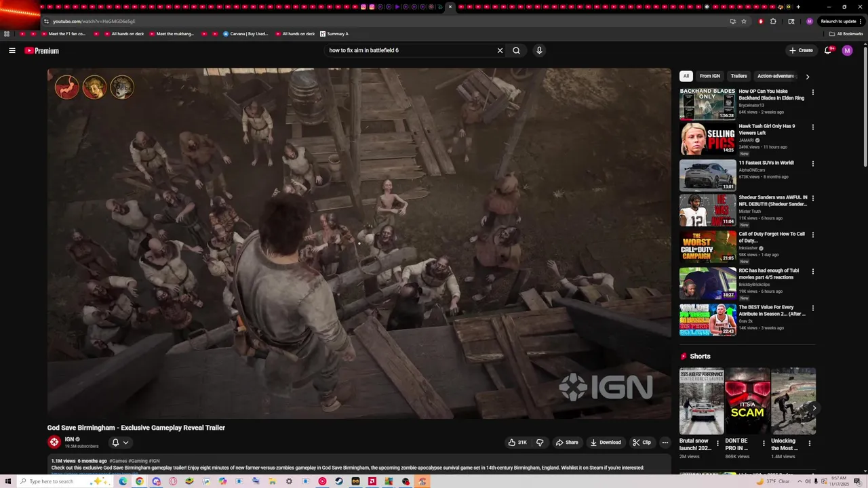Open options for Shedeur Sanders video
Image resolution: width=868 pixels, height=488 pixels.
[813, 198]
